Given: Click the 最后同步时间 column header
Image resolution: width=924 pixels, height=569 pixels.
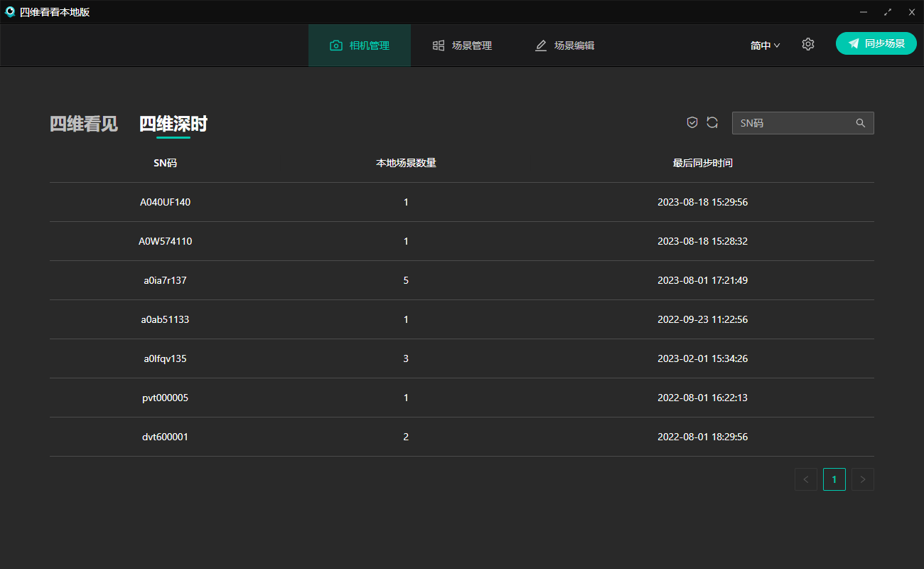Looking at the screenshot, I should 702,163.
